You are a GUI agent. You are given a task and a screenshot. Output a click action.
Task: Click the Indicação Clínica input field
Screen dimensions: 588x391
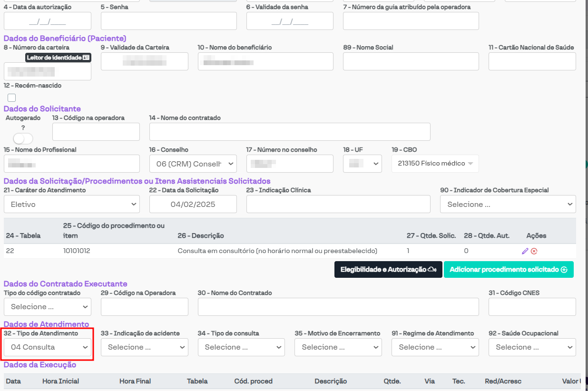pos(338,204)
